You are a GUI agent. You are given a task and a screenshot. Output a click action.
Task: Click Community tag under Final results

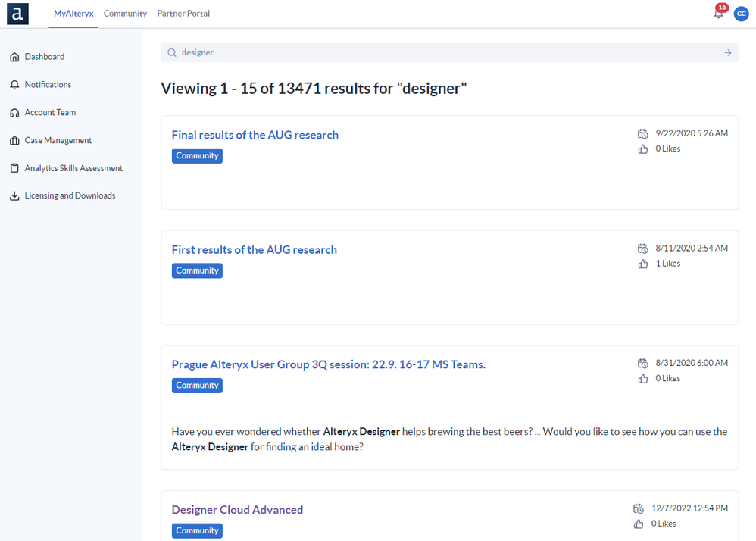197,156
